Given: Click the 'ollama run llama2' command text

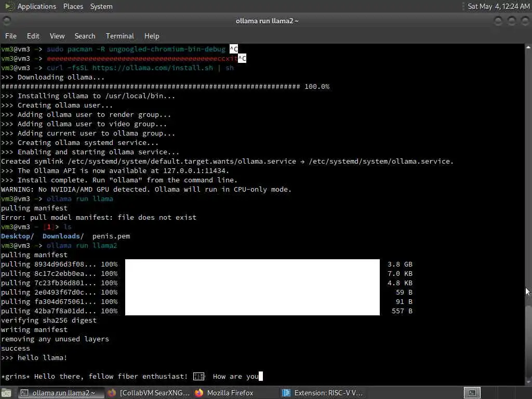Looking at the screenshot, I should point(82,246).
